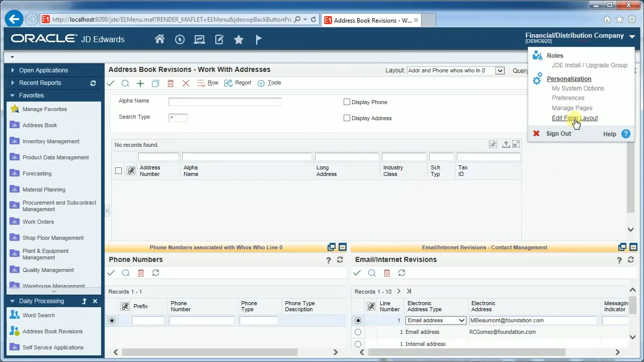This screenshot has width=644, height=362.
Task: Select the Copy icon in the addresses toolbar
Action: coord(155,82)
